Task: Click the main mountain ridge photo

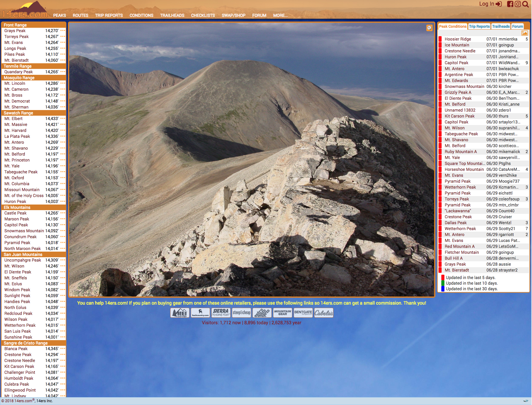Action: point(252,160)
